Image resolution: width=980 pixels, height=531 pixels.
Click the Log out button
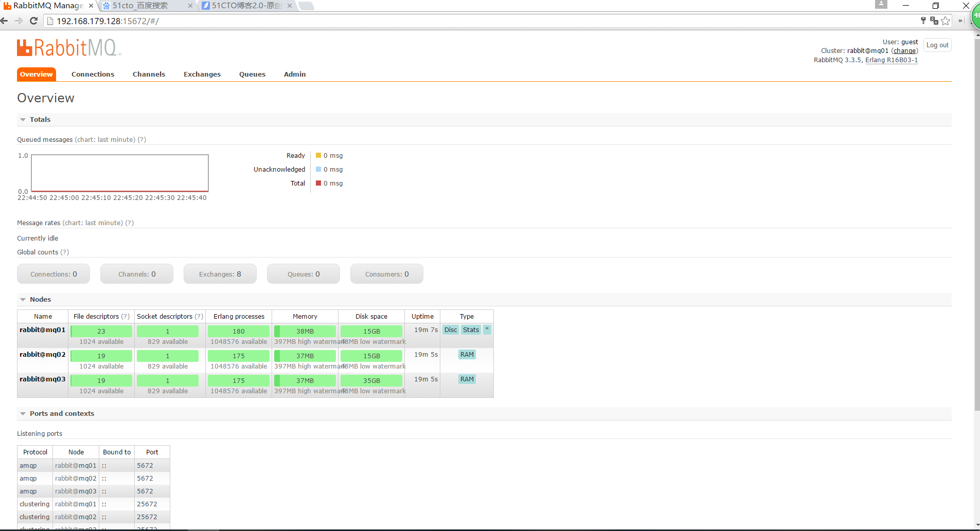[937, 45]
